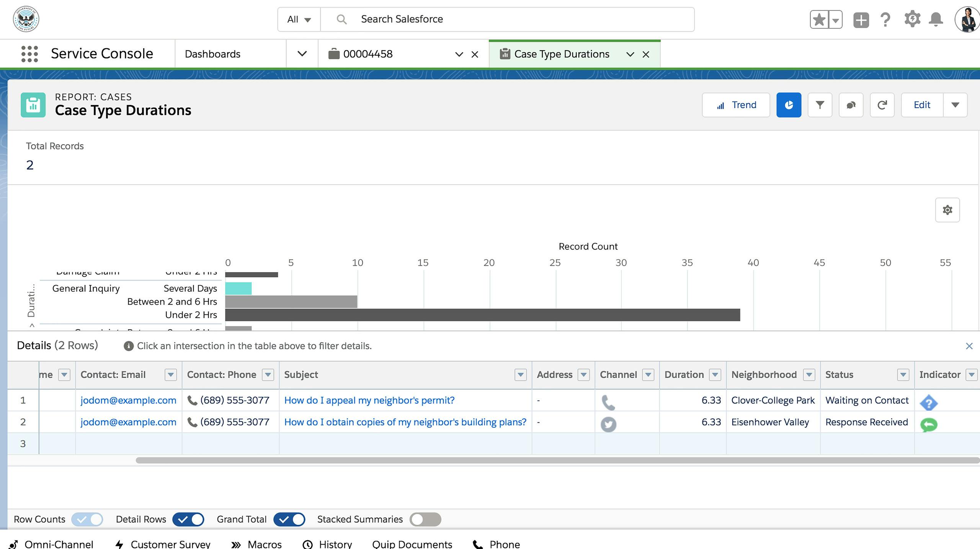Open the Customer Survey utility
The width and height of the screenshot is (980, 549).
point(162,544)
